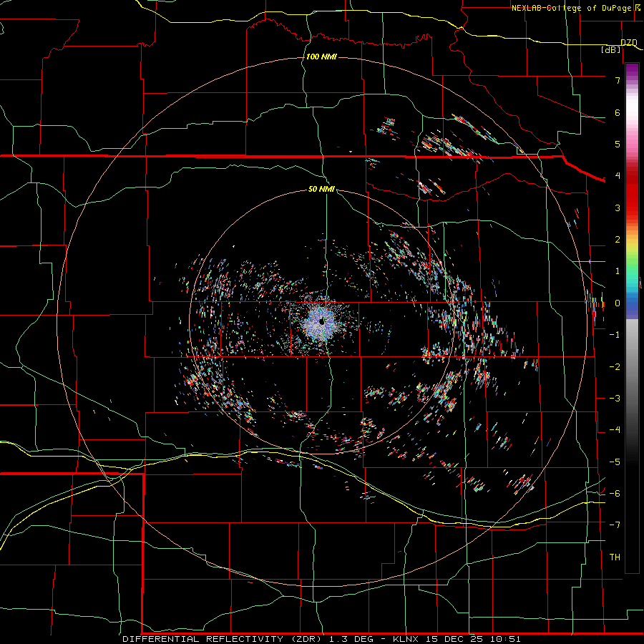644x644 pixels.
Task: Click the color scale value 2
Action: point(618,240)
